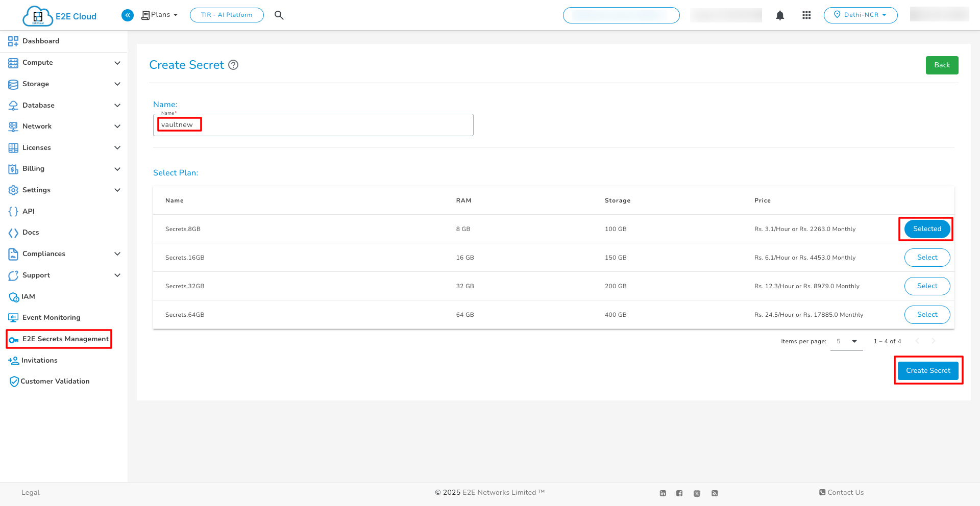Expand the Compute menu chevron
The image size is (980, 506).
coord(117,63)
